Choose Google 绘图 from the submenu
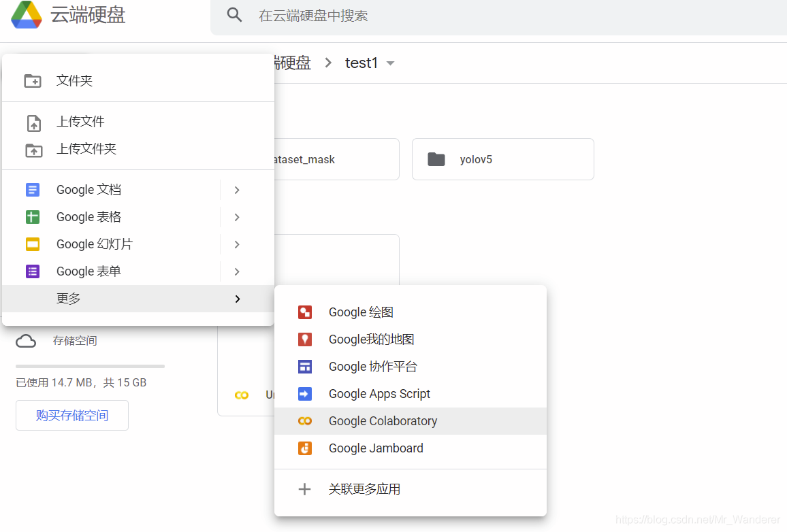The image size is (787, 532). click(x=410, y=312)
